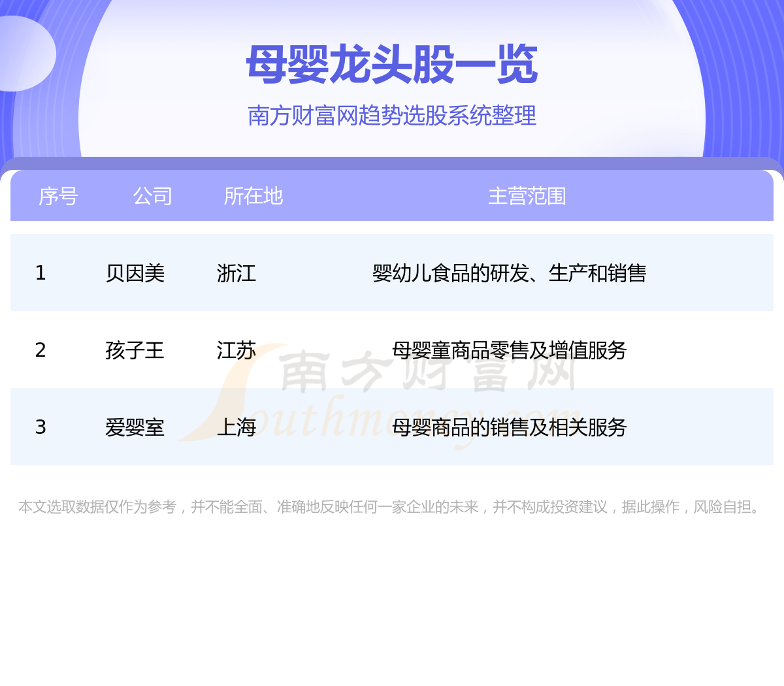Click the title 母婴龙头股一览
Screen dimensions: 784x686
(392, 65)
